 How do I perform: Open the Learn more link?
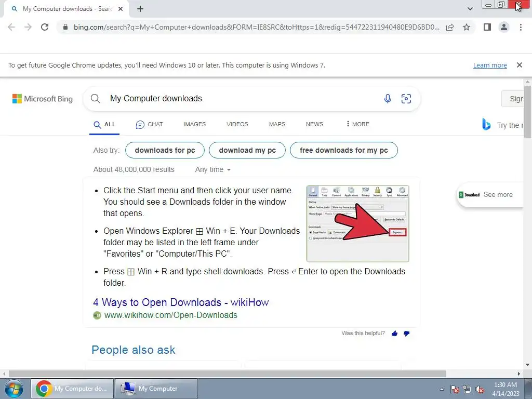[490, 65]
